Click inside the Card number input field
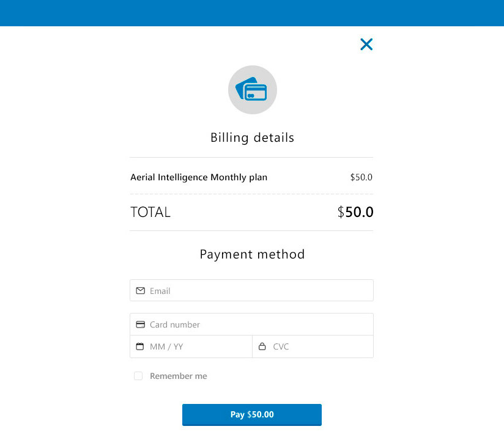 pyautogui.click(x=245, y=324)
